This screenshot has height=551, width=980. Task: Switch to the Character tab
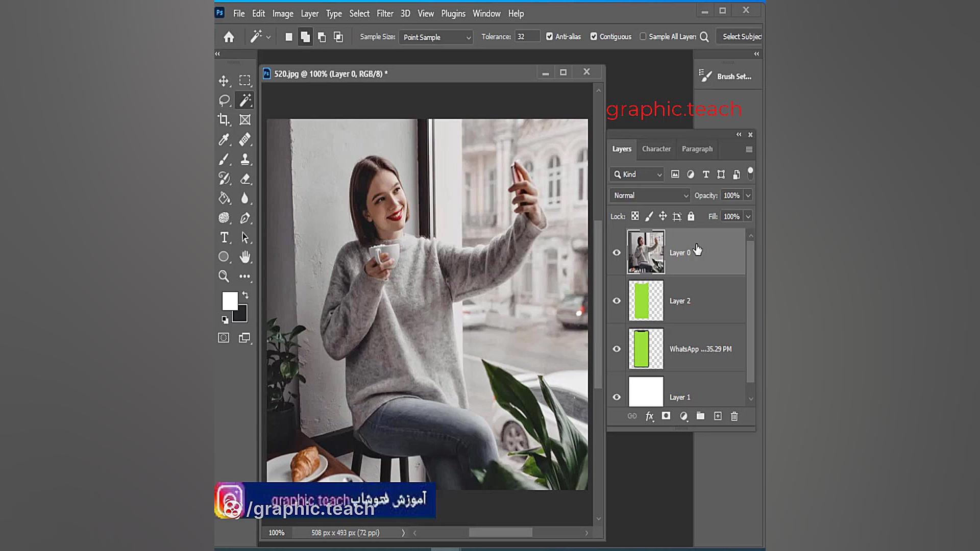coord(656,148)
